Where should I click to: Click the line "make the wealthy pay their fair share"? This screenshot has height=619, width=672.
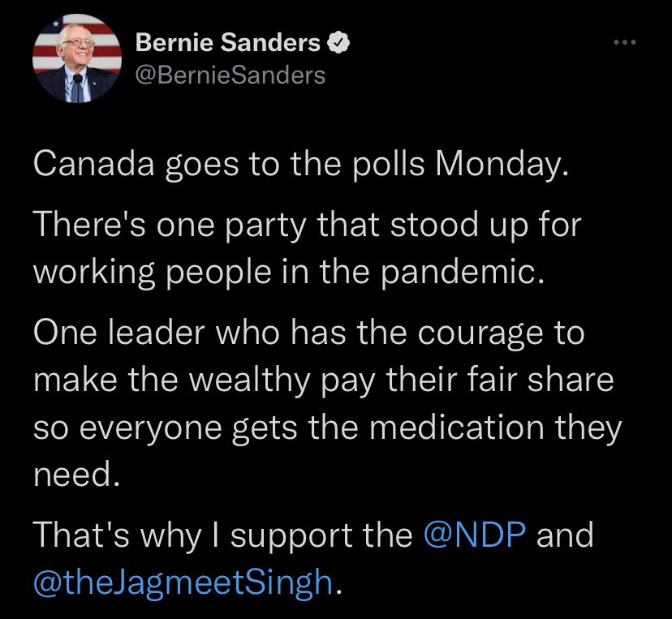pyautogui.click(x=322, y=380)
